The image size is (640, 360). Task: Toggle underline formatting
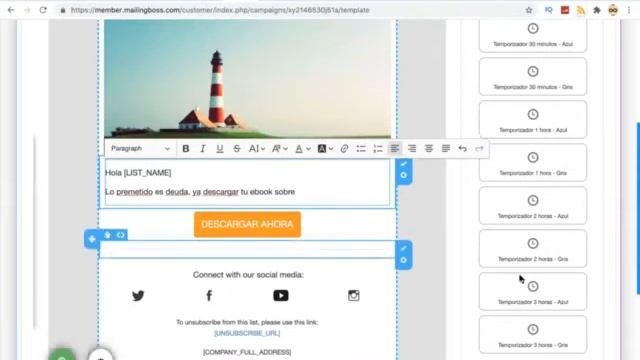tap(220, 149)
